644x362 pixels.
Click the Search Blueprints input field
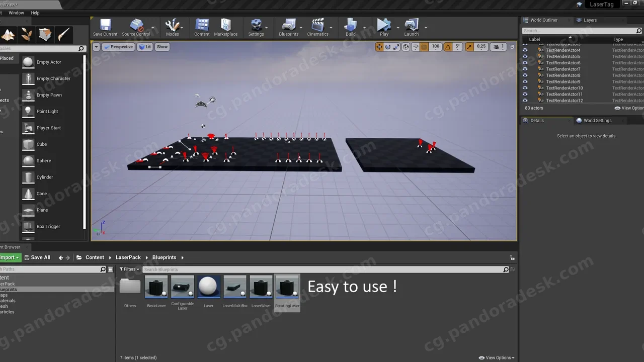coord(324,269)
